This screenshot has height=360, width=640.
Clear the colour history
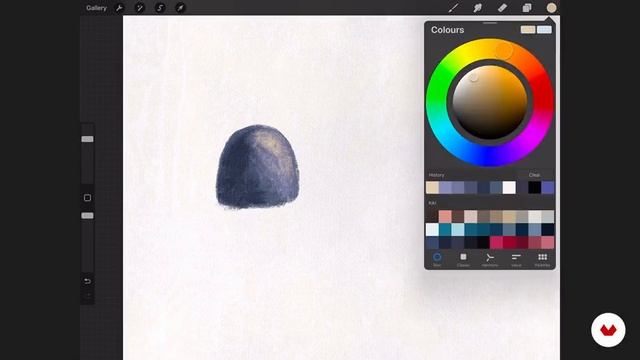[x=534, y=175]
